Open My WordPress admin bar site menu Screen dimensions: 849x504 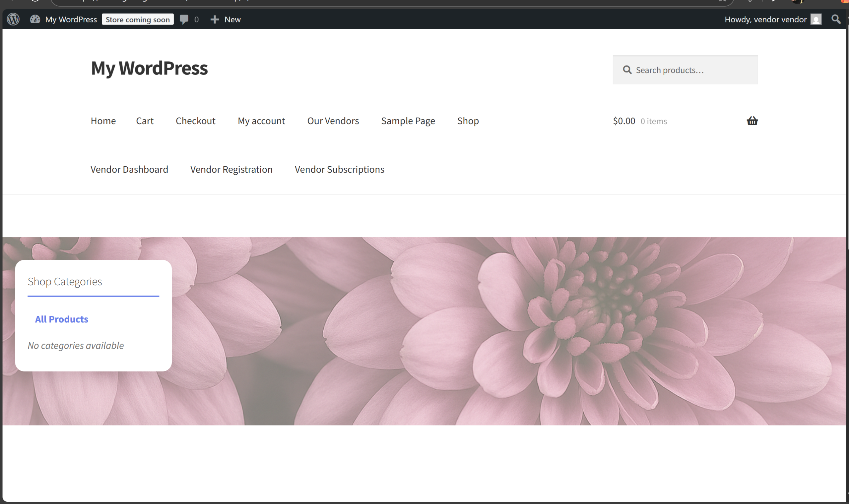tap(71, 19)
